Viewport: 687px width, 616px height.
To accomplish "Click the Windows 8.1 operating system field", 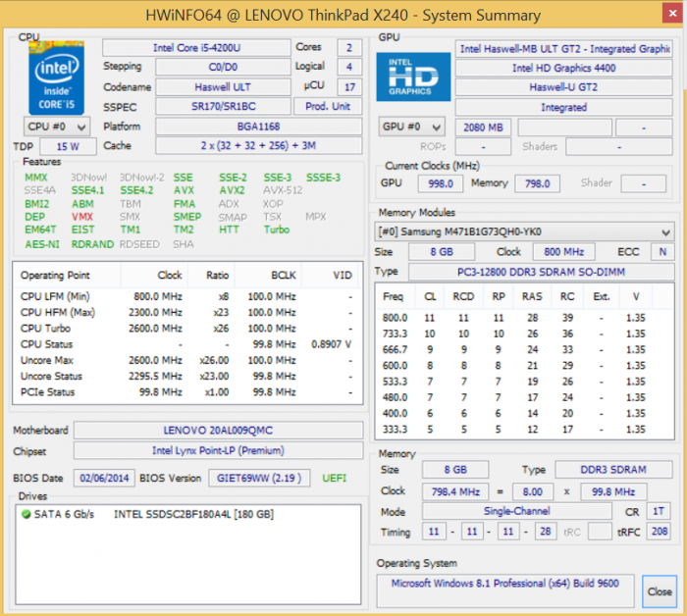I will coord(507,583).
